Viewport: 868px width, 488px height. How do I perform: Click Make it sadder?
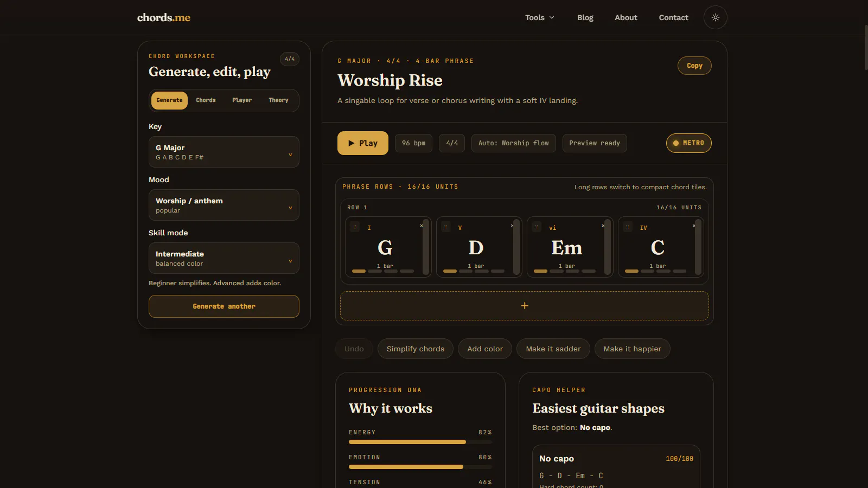553,349
